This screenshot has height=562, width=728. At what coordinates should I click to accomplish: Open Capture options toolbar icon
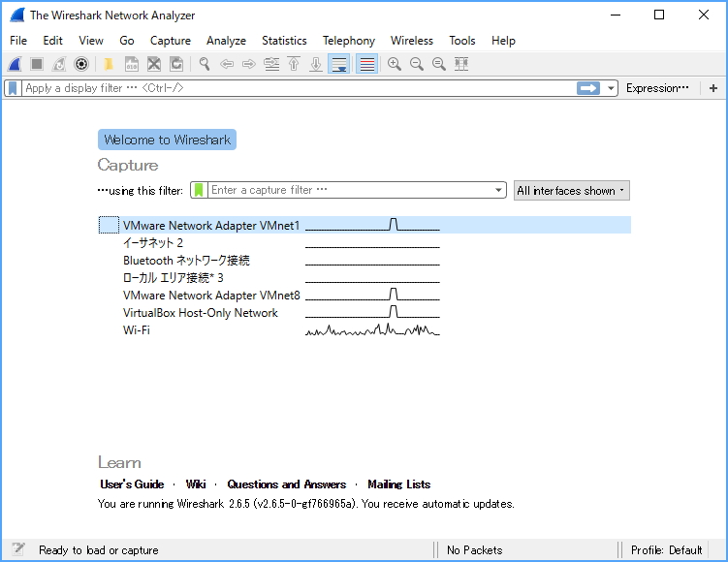click(x=81, y=64)
